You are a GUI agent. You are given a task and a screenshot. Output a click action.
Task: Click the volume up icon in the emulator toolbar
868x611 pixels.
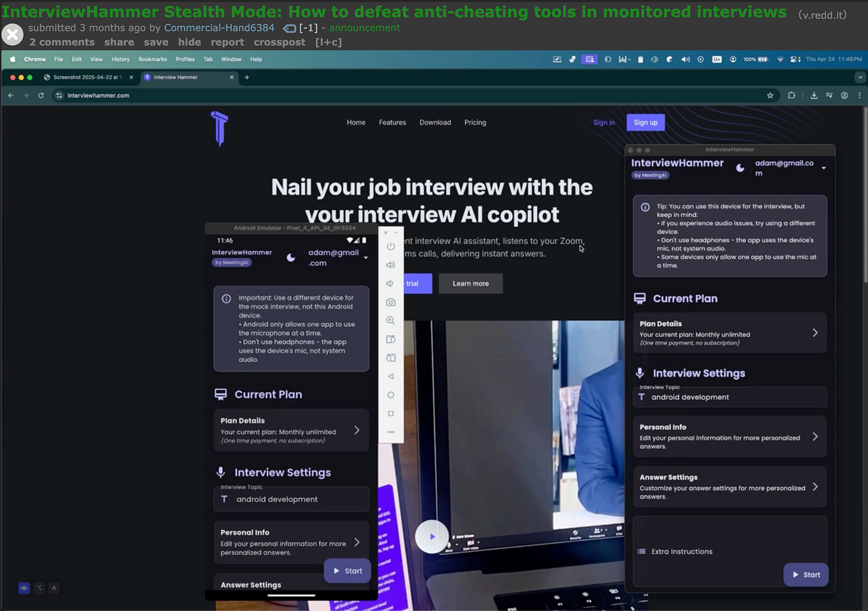[390, 265]
